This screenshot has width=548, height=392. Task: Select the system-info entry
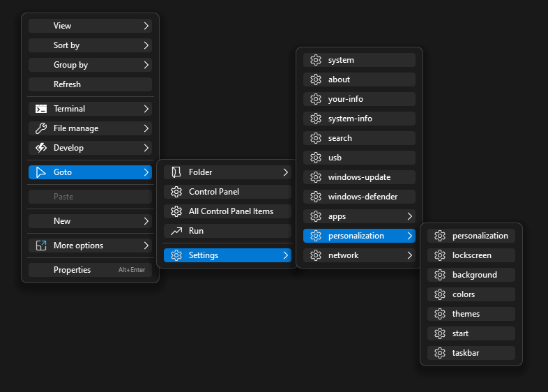[x=359, y=119]
